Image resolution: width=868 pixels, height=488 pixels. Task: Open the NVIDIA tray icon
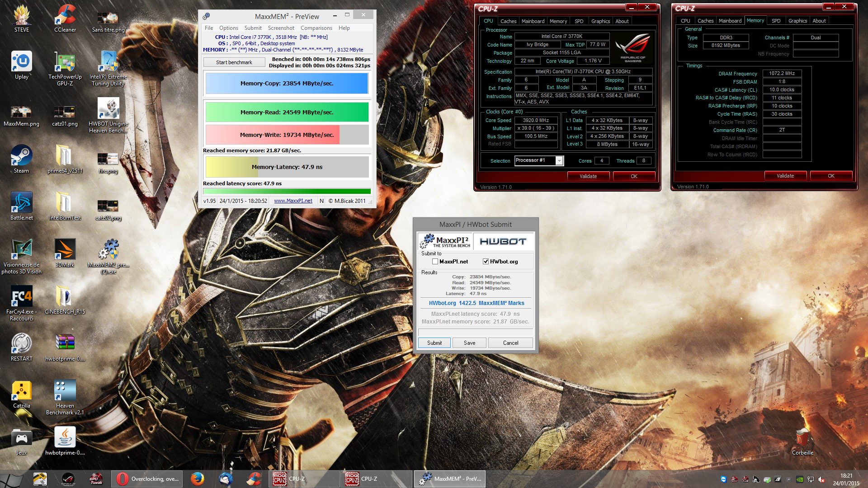(x=800, y=479)
